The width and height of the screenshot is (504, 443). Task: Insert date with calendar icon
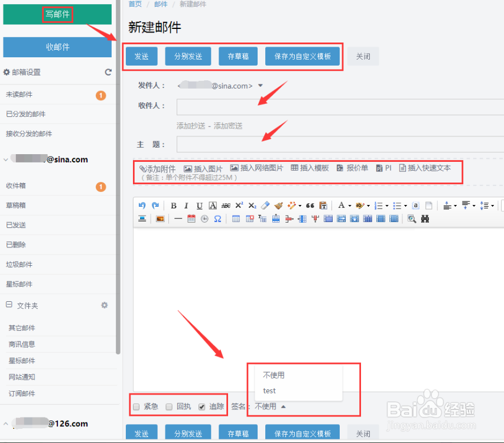tap(191, 219)
